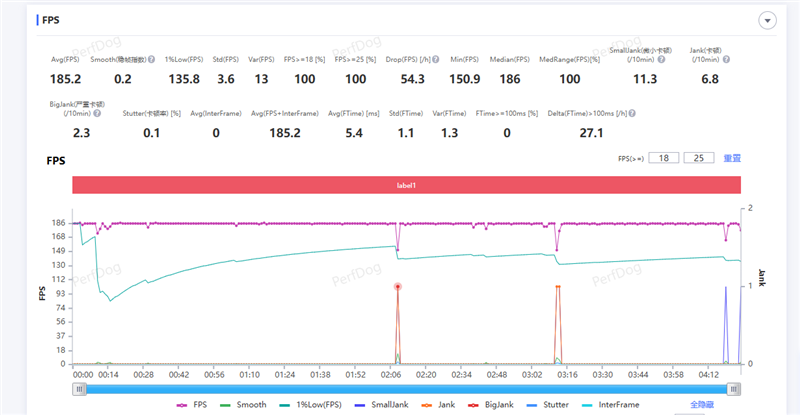The height and width of the screenshot is (415, 800).
Task: Click the 重置 reset link
Action: tap(732, 158)
